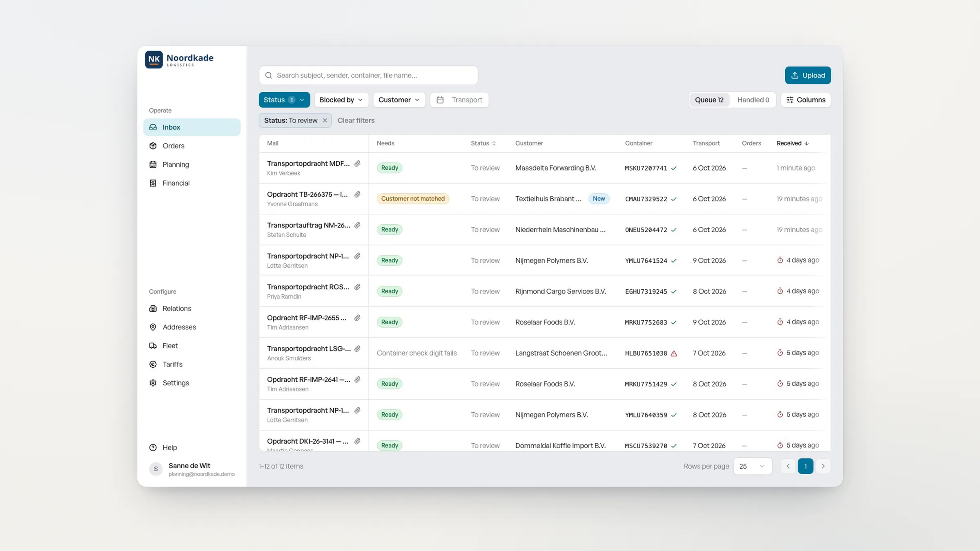Click the Noordkade NK logo
980x551 pixels.
[x=154, y=60]
